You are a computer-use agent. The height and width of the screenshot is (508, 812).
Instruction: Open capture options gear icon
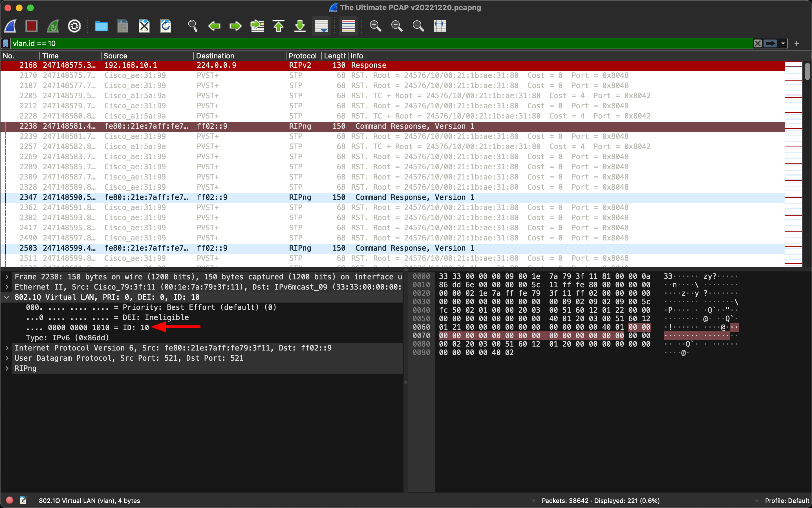(74, 26)
